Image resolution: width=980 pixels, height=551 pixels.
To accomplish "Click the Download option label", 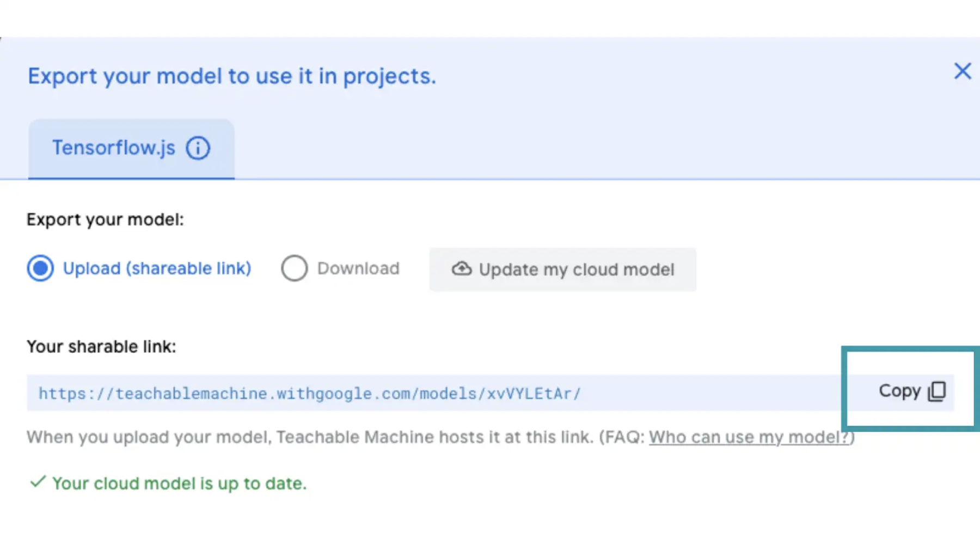I will [358, 268].
